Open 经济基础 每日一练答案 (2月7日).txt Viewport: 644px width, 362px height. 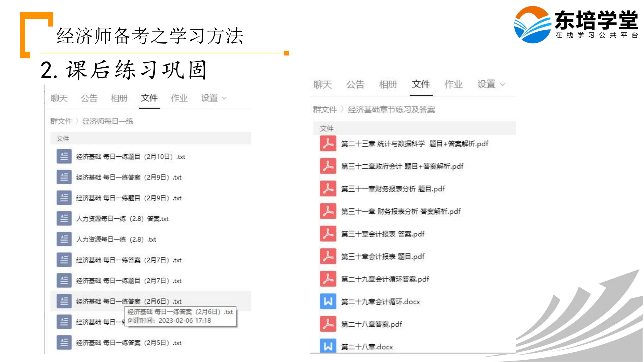point(128,260)
